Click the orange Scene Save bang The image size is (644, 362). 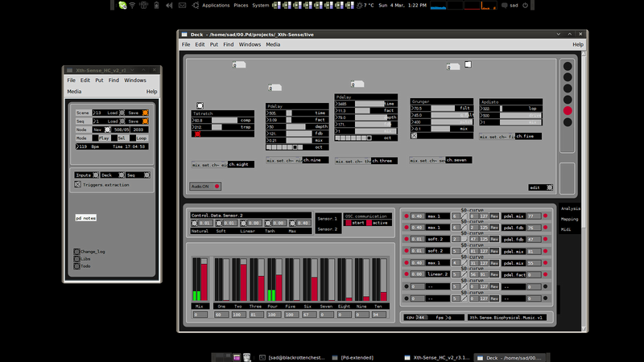(x=145, y=113)
